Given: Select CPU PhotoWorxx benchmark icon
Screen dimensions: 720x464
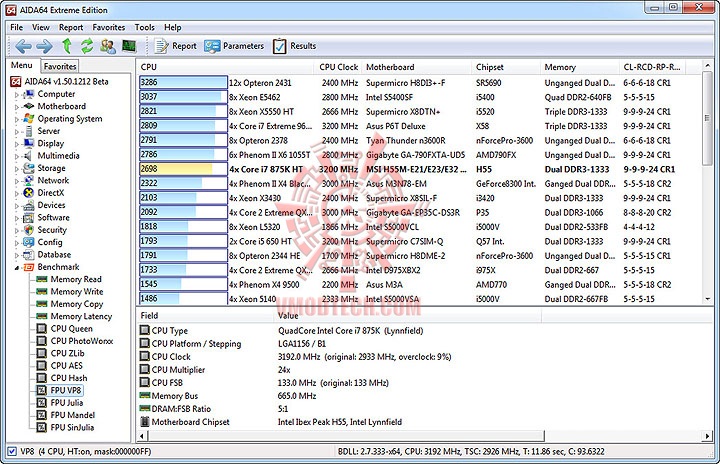Looking at the screenshot, I should (x=42, y=341).
